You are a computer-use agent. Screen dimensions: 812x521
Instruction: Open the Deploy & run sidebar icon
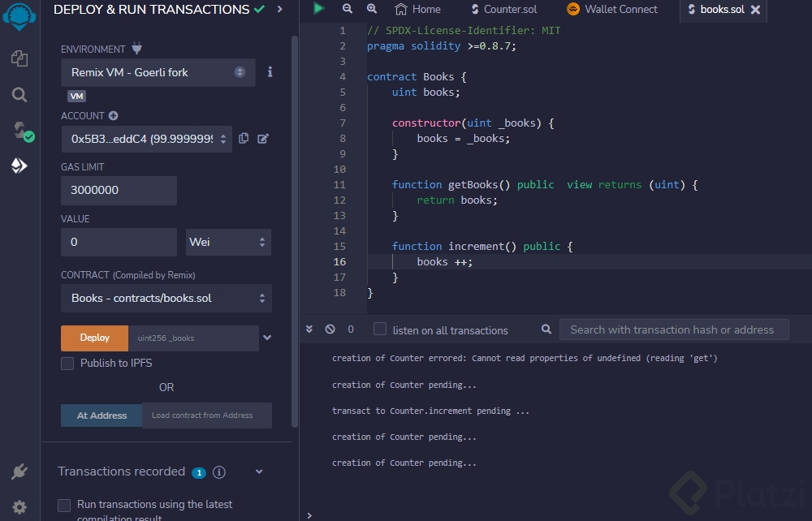(x=19, y=166)
